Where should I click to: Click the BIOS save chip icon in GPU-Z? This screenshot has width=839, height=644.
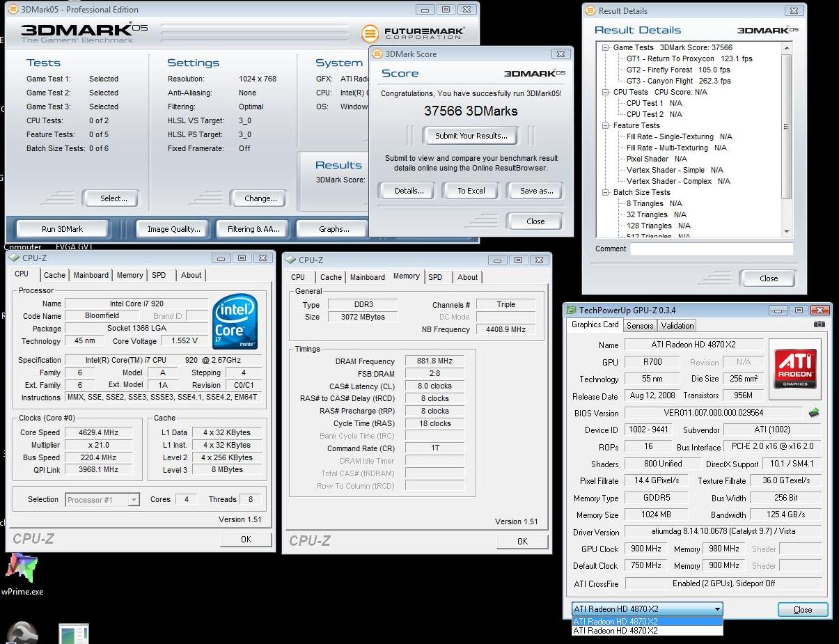coord(813,413)
